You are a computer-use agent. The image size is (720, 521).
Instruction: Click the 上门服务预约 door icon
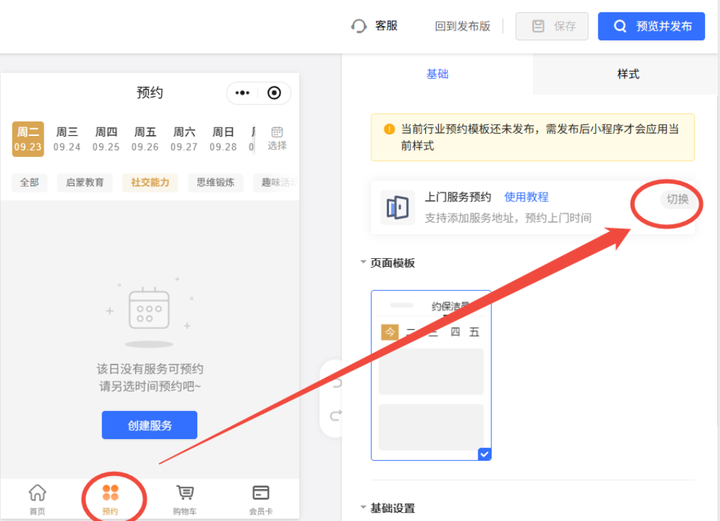[x=397, y=207]
